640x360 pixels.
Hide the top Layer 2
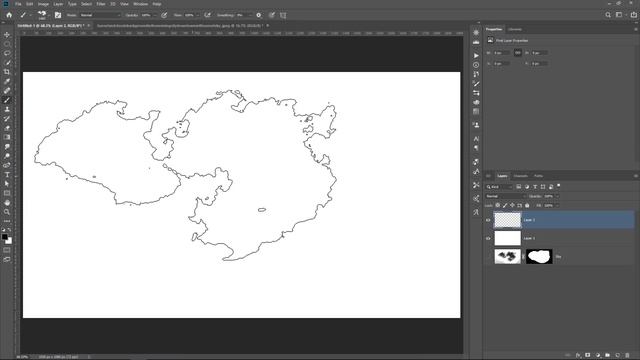tap(488, 220)
